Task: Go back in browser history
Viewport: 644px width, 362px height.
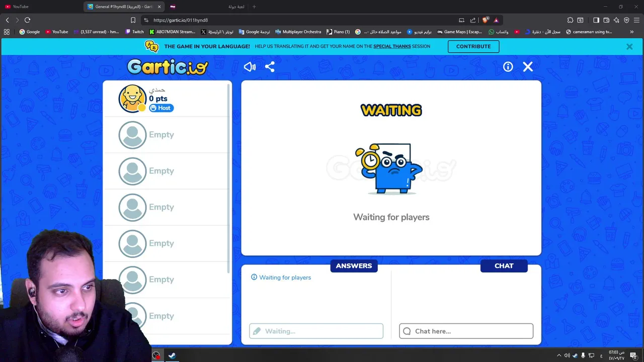Action: (x=7, y=20)
